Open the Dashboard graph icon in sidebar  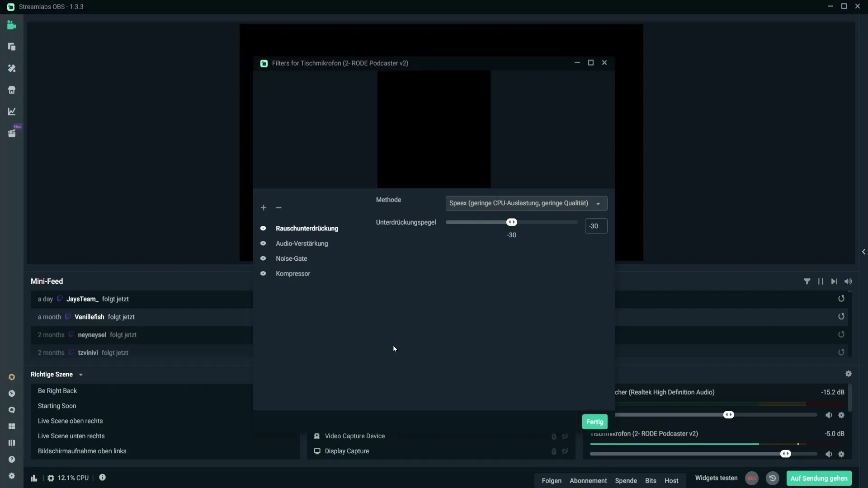pos(12,112)
